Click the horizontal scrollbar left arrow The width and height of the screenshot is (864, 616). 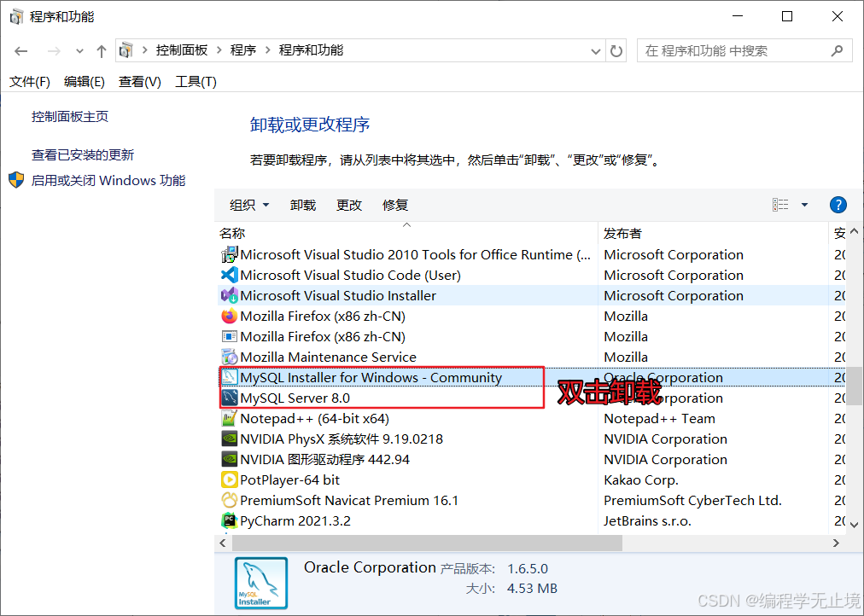pos(223,543)
